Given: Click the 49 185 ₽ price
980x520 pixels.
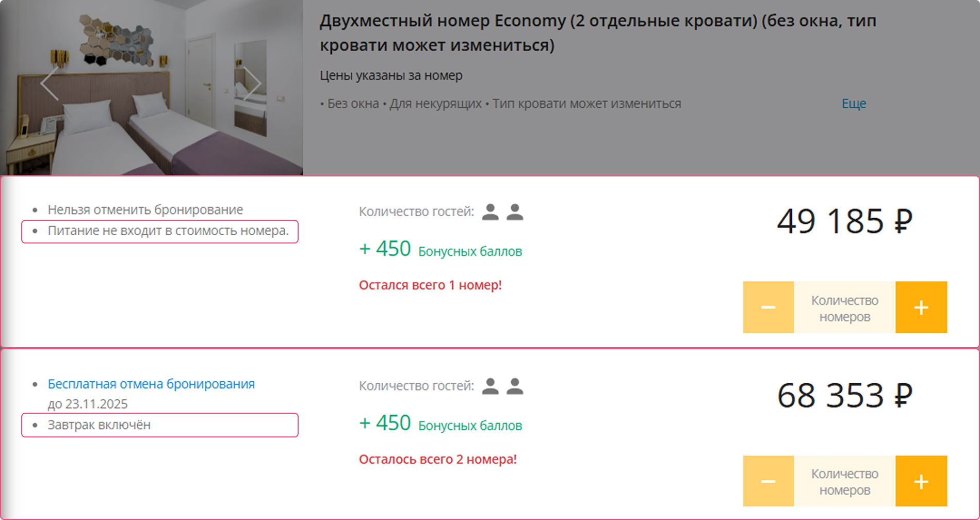Looking at the screenshot, I should coord(844,221).
